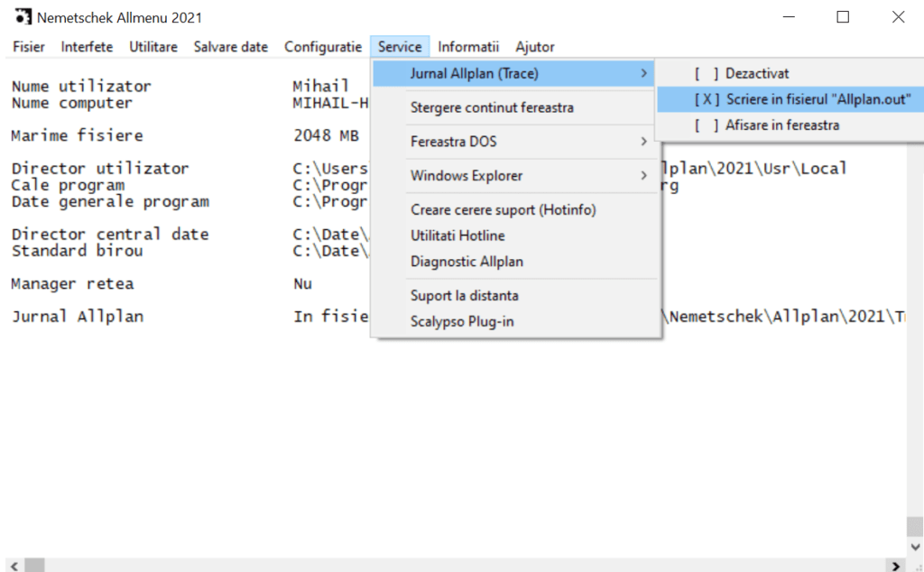Expand the Windows Explorer submenu
Screen dimensions: 924x572
coord(513,176)
